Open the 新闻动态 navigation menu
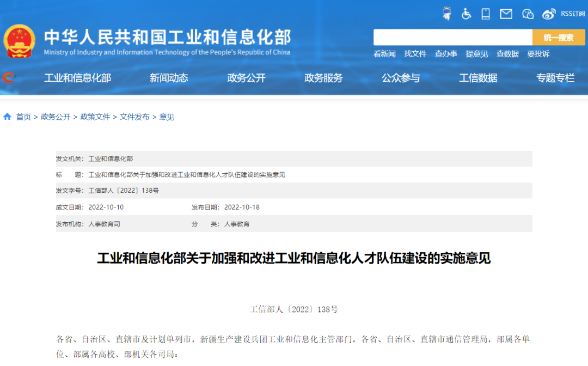Screen dimensions: 588x366 click(x=169, y=78)
